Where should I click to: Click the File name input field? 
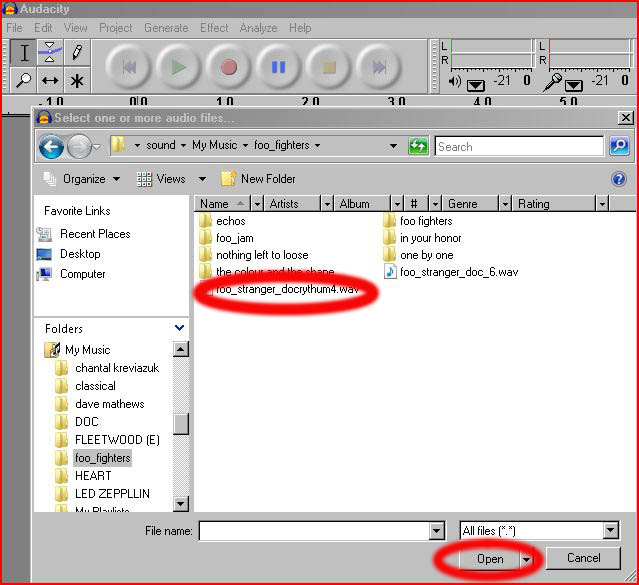coord(313,531)
